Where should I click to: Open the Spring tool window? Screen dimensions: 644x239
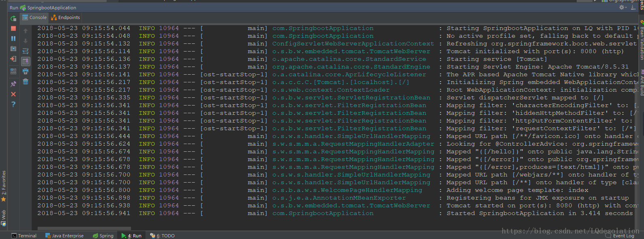click(x=103, y=236)
